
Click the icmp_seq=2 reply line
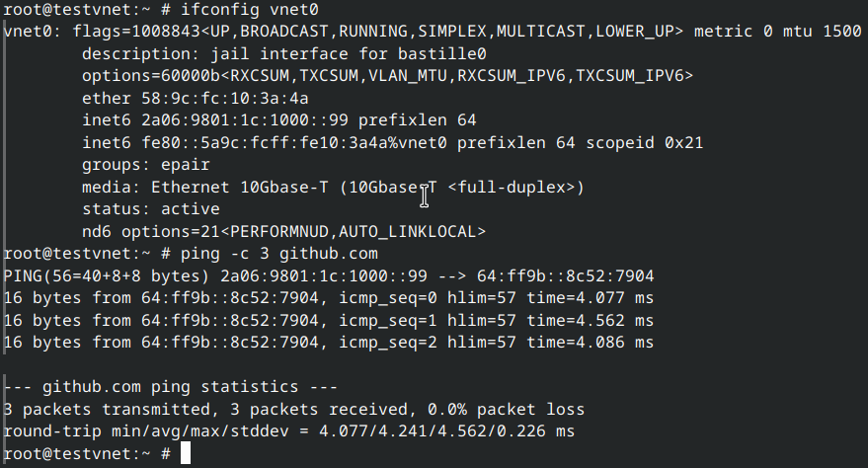point(328,342)
